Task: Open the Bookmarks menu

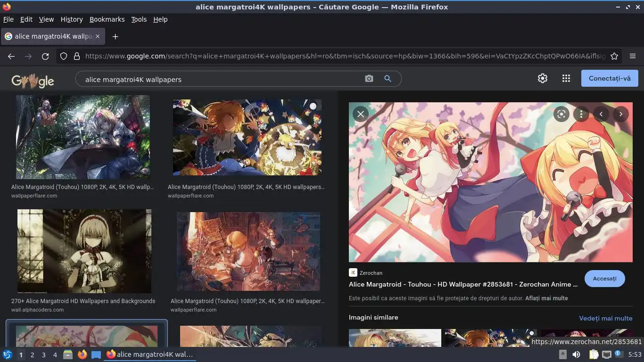Action: tap(107, 19)
